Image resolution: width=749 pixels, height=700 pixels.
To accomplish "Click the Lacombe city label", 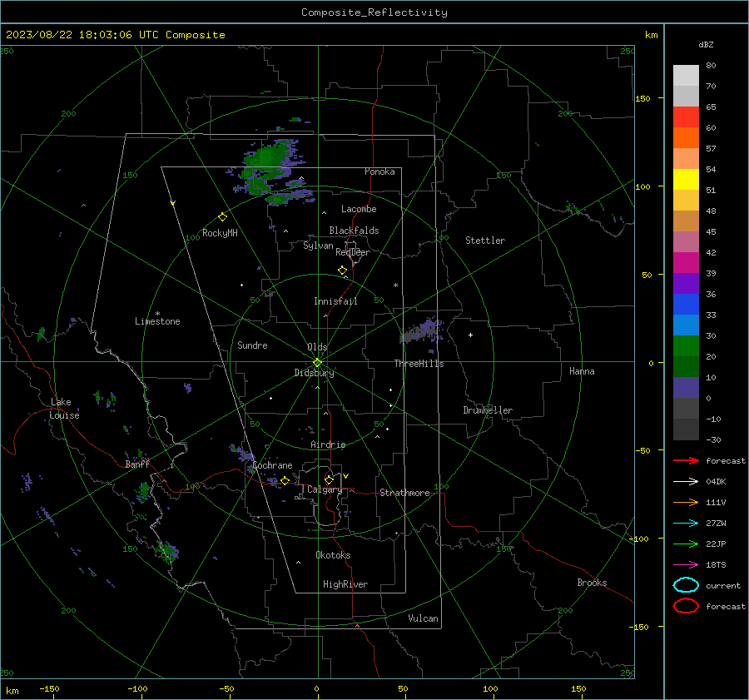I will coord(359,209).
